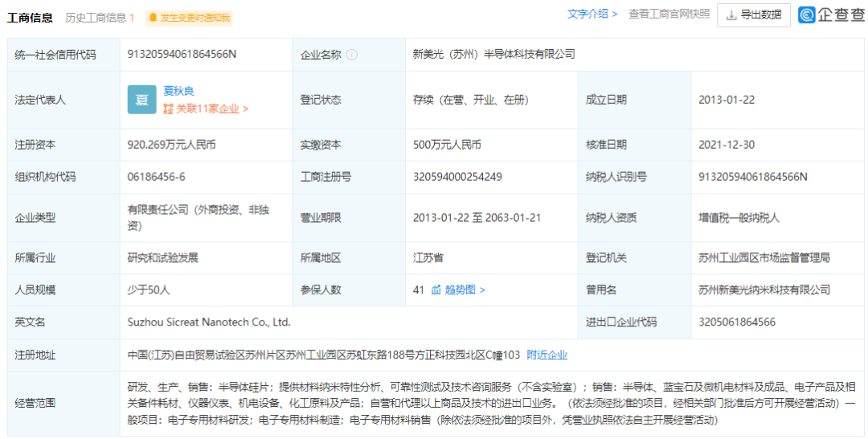
Task: Click taxpayer ID value in 纳税人识别号 row
Action: point(753,177)
